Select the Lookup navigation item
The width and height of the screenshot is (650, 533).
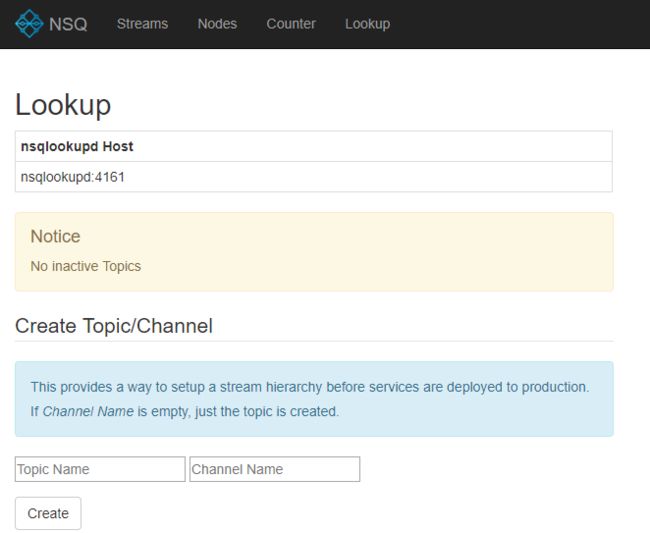pos(367,24)
